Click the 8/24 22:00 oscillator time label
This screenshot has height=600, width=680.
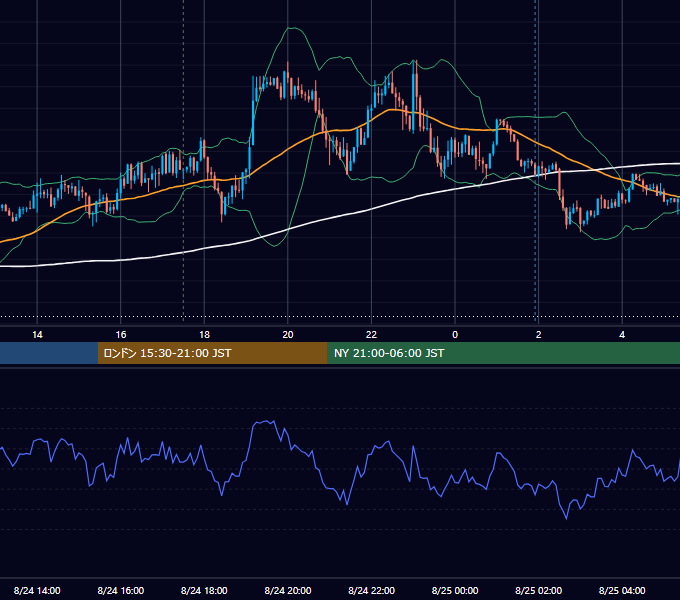click(x=371, y=590)
